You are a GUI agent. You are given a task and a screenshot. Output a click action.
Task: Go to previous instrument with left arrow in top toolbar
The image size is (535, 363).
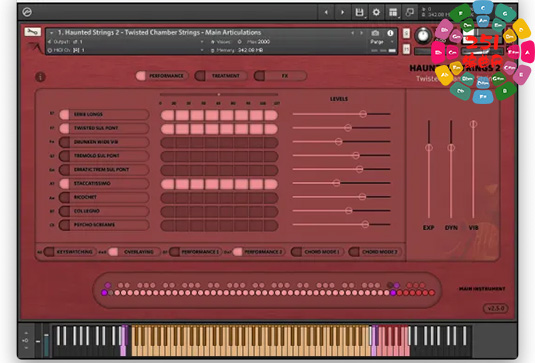click(326, 12)
